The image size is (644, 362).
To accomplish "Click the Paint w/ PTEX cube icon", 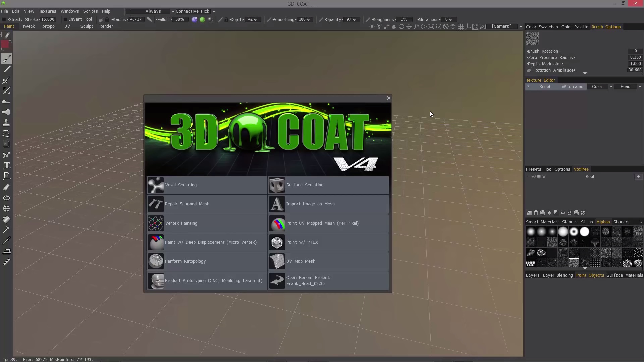I will (277, 242).
